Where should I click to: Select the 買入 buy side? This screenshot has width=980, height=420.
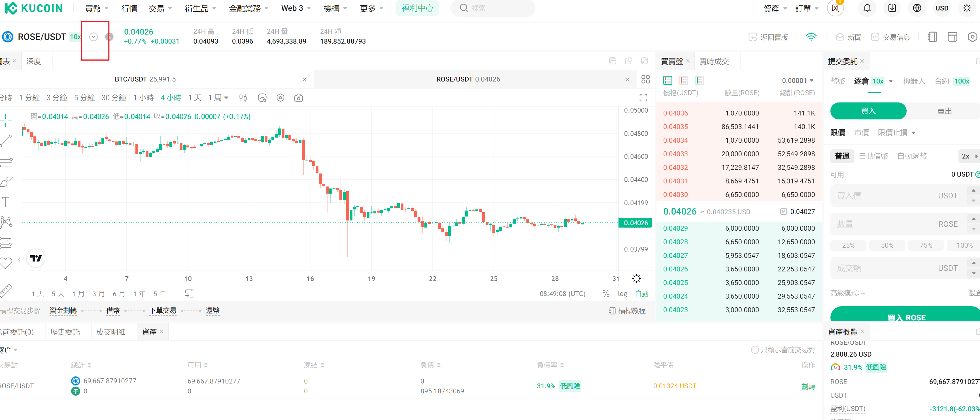click(x=868, y=111)
